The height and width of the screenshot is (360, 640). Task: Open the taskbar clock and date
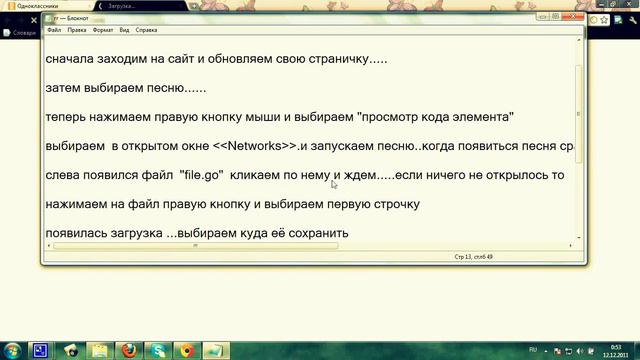[x=616, y=351]
